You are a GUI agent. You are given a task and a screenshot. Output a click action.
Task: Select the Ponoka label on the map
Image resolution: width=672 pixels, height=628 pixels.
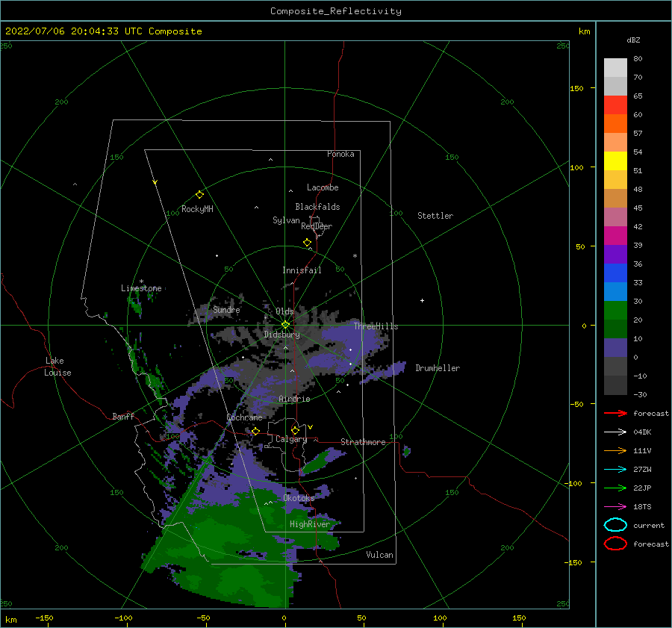pos(340,154)
